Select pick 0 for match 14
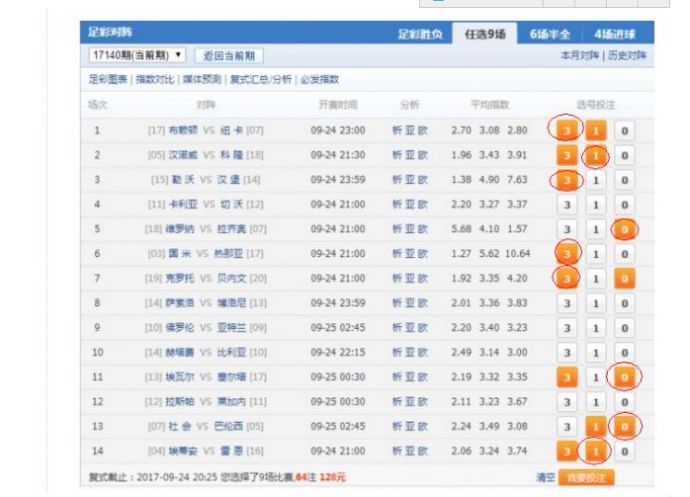This screenshot has height=497, width=690. point(624,451)
